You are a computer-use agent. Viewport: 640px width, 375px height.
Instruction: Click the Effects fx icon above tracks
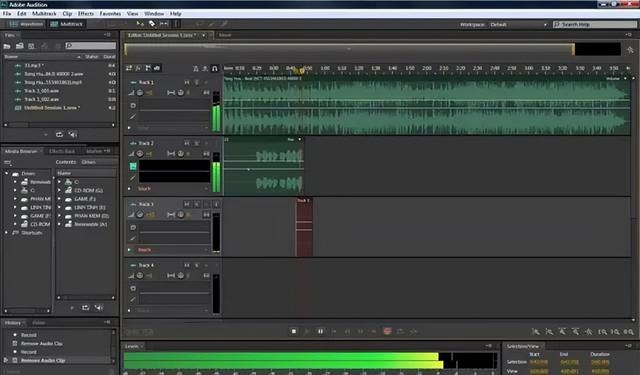pyautogui.click(x=138, y=68)
